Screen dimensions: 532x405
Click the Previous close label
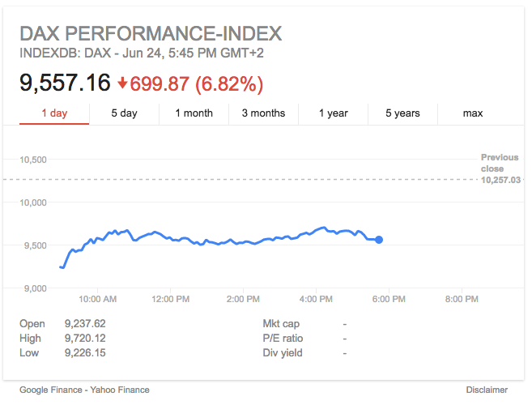click(x=500, y=163)
